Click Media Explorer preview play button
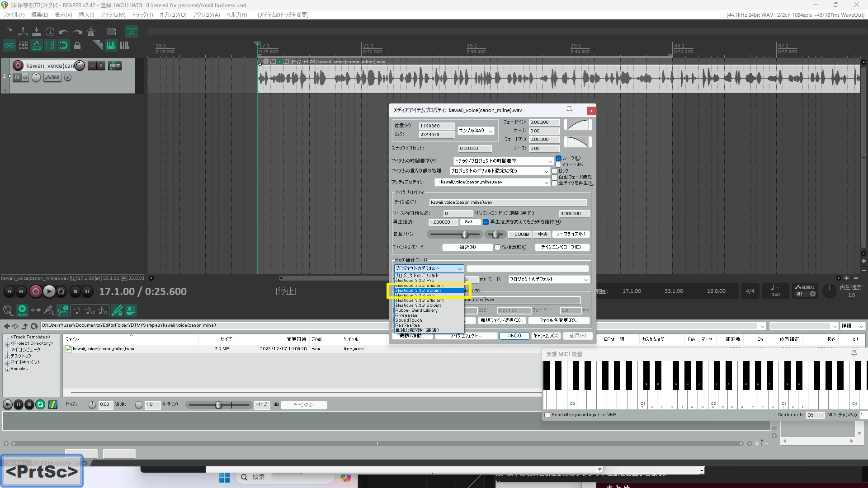 click(x=8, y=404)
